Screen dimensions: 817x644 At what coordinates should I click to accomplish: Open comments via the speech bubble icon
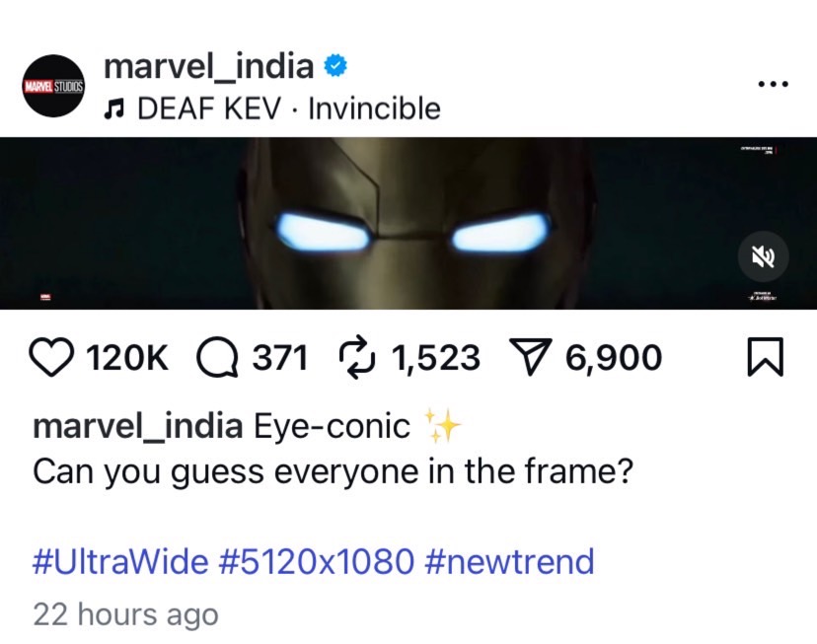tap(218, 358)
